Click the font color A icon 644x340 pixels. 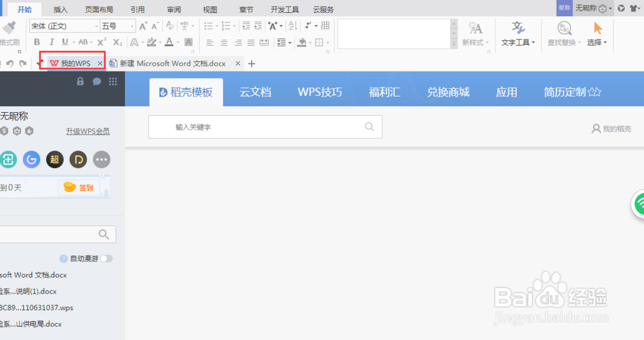point(169,42)
